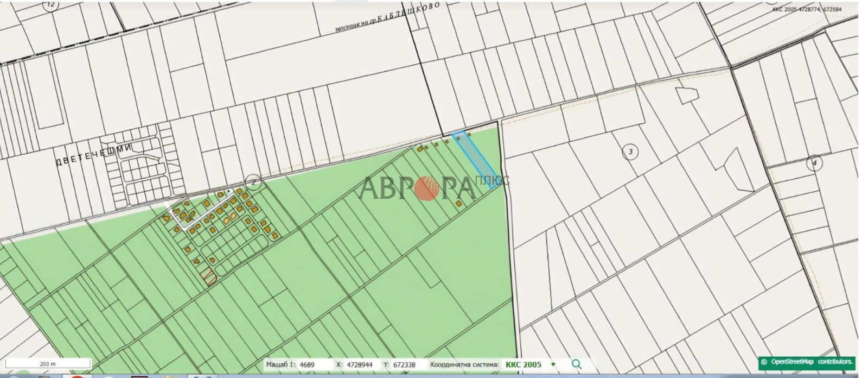Open the coordinate system KKC 2005 dropdown
The width and height of the screenshot is (868, 378).
pos(531,364)
